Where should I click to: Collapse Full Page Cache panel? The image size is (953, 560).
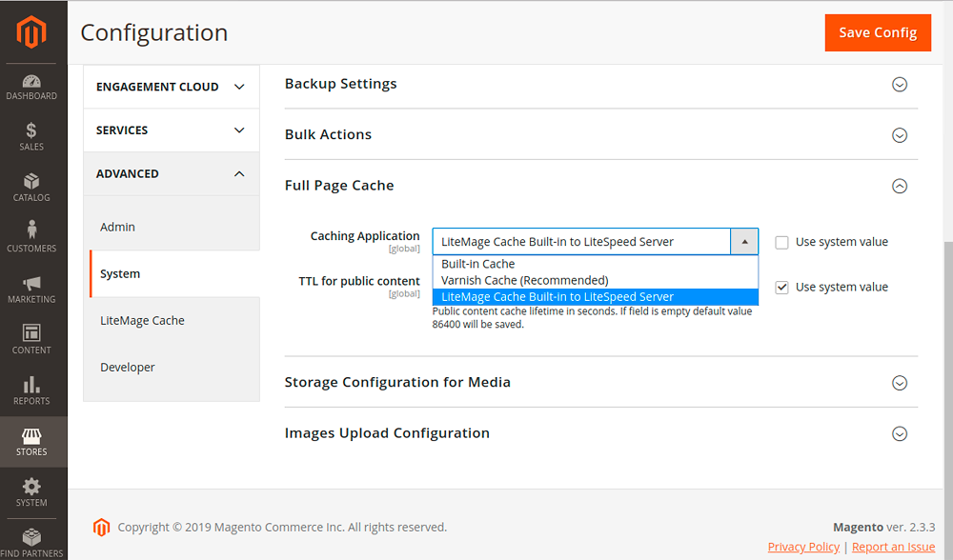601,186
